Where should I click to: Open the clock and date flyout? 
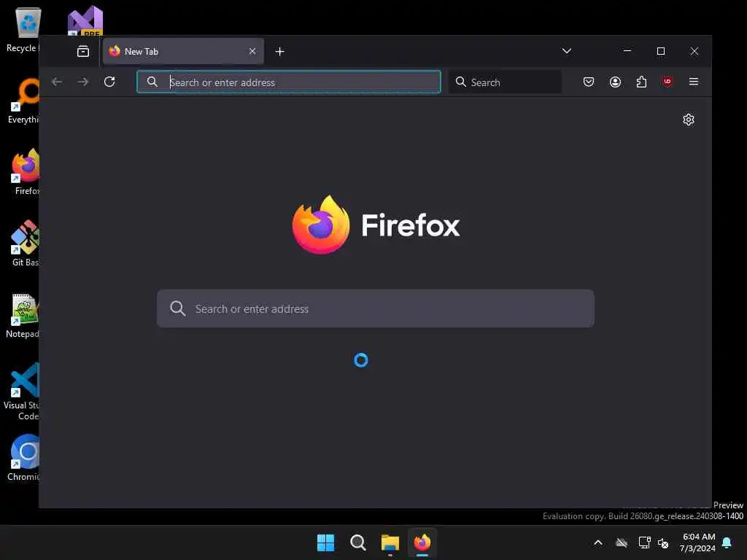tap(697, 542)
